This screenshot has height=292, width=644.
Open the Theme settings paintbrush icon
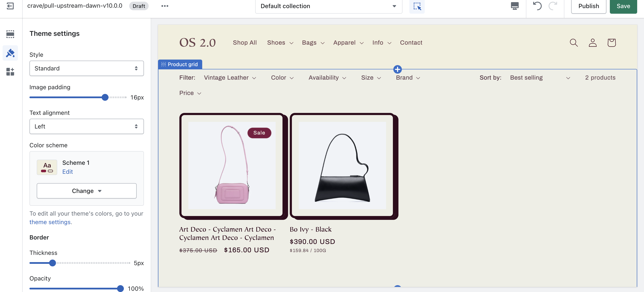(10, 53)
